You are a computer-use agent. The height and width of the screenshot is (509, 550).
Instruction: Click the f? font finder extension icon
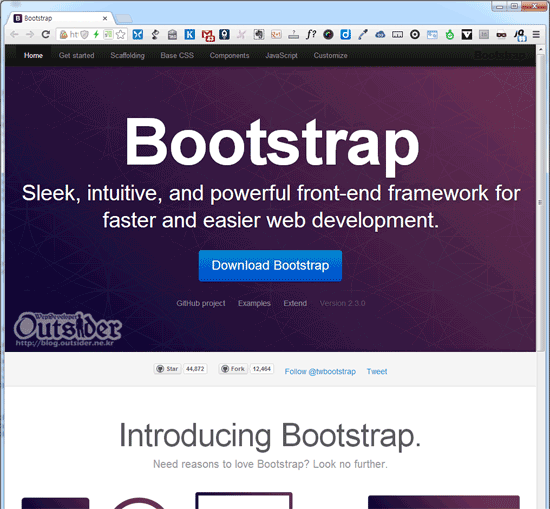tap(311, 34)
